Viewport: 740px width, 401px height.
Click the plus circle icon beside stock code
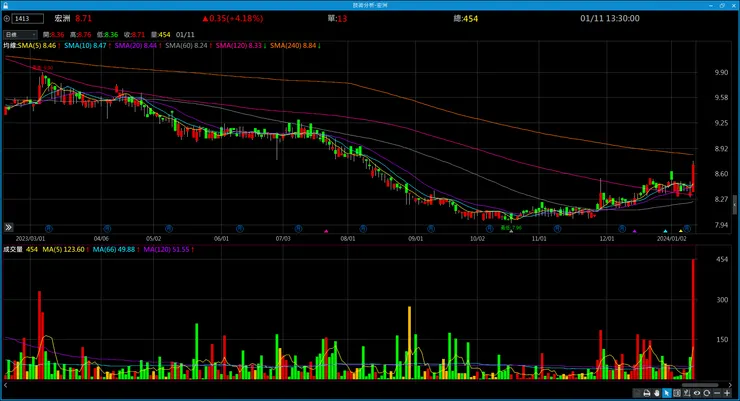7,18
